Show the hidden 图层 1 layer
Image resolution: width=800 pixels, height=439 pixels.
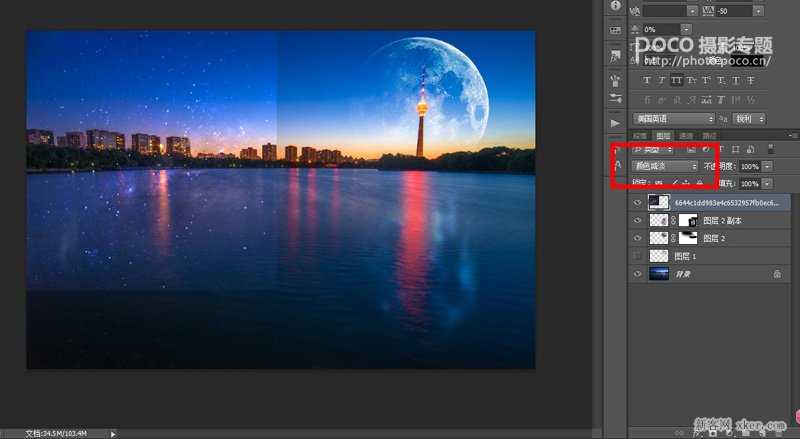pyautogui.click(x=637, y=256)
